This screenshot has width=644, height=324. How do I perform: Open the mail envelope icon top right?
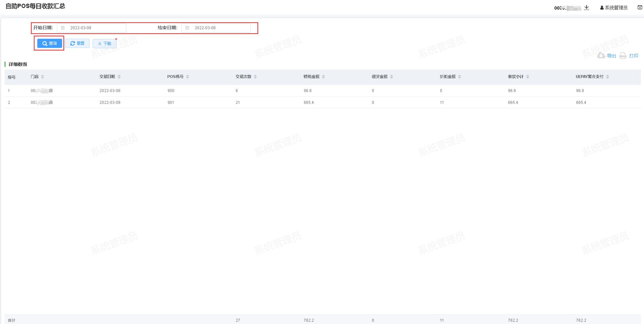pyautogui.click(x=640, y=7)
